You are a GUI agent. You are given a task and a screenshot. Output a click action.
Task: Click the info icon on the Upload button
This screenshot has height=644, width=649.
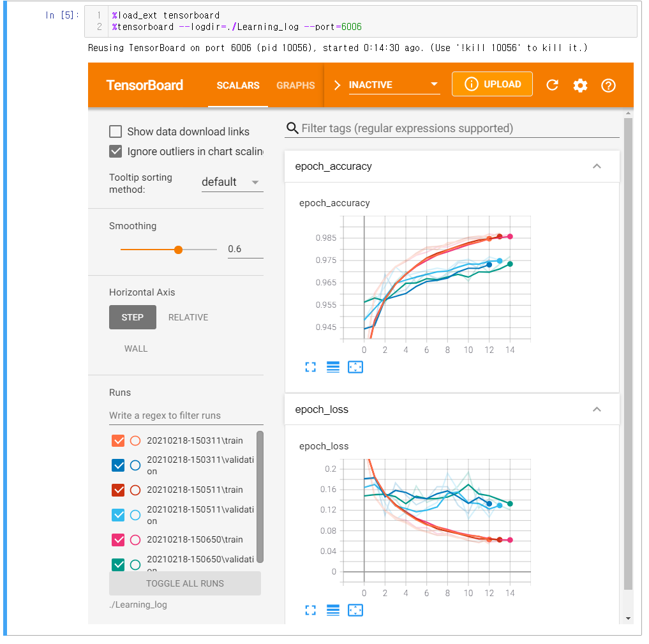pos(471,84)
